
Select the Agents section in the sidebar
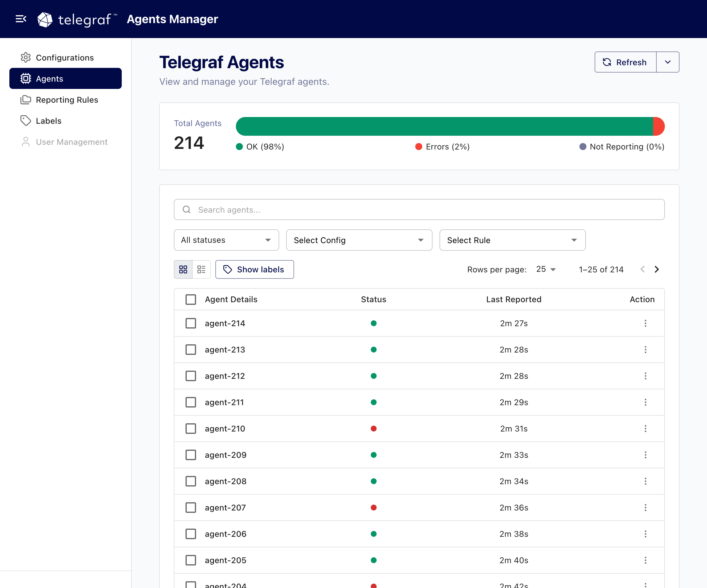click(x=49, y=78)
